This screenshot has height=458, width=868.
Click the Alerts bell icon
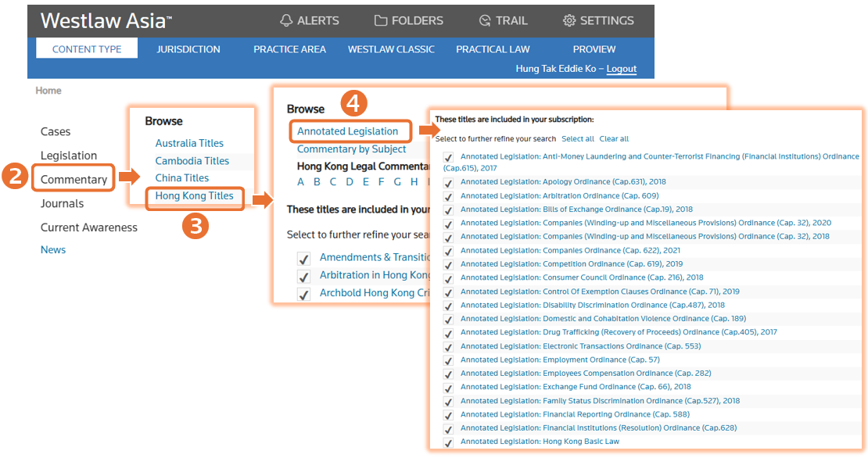pyautogui.click(x=286, y=21)
